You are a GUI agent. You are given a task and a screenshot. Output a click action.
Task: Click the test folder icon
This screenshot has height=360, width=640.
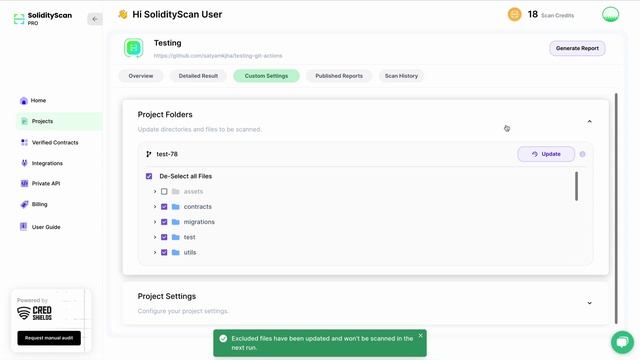176,237
